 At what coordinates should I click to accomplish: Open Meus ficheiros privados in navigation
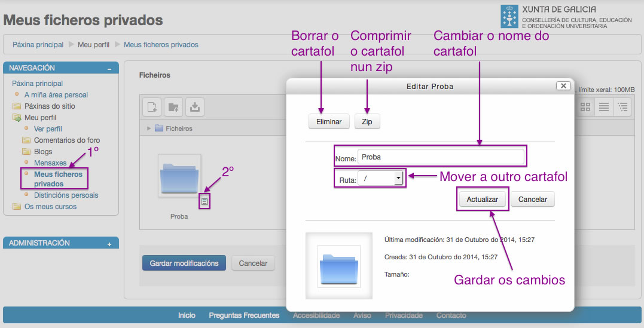pyautogui.click(x=58, y=179)
